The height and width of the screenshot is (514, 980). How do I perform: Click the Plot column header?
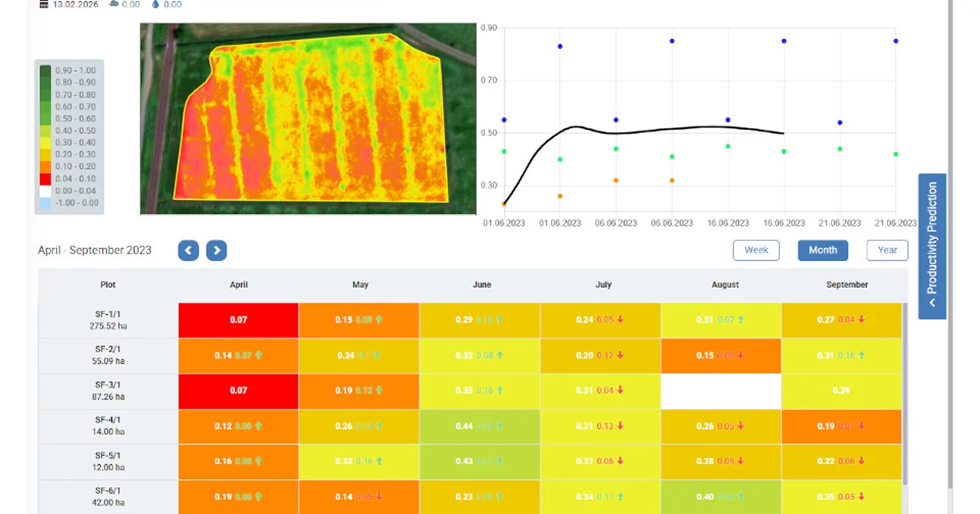coord(108,285)
